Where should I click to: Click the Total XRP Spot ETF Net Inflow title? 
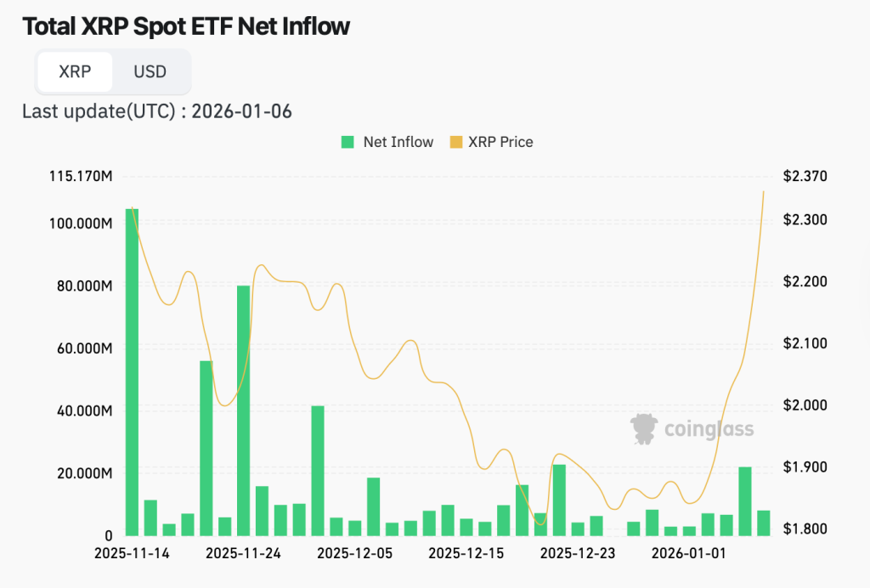(x=187, y=26)
